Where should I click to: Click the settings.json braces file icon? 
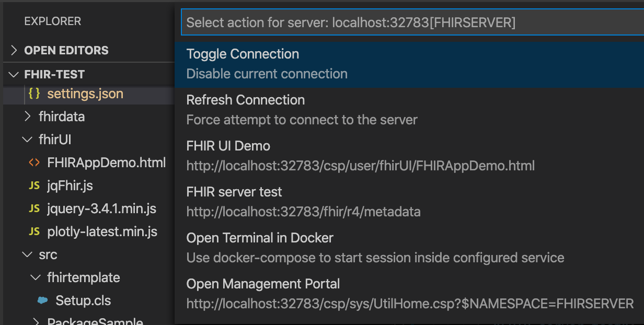[x=34, y=94]
